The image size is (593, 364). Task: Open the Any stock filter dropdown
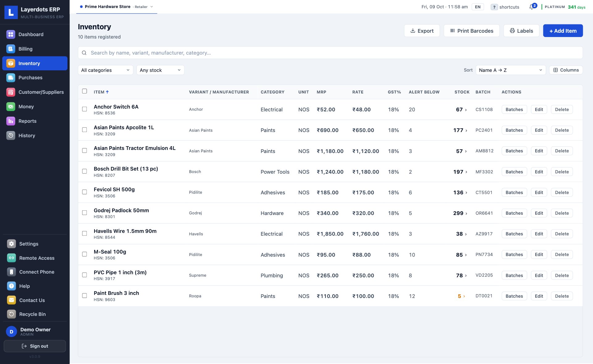160,70
